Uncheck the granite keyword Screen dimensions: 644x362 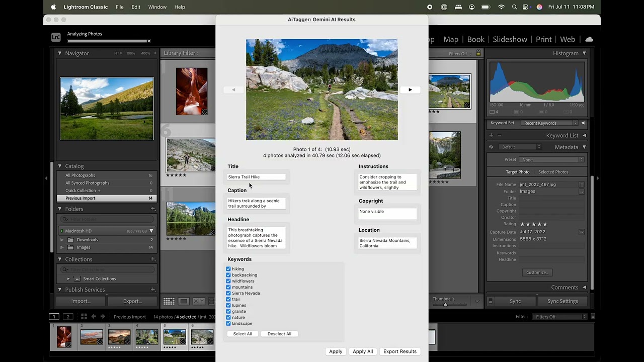click(x=228, y=311)
